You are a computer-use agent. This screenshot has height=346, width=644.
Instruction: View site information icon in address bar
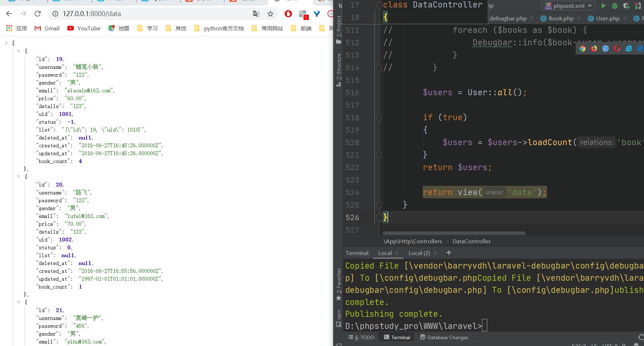coord(55,14)
